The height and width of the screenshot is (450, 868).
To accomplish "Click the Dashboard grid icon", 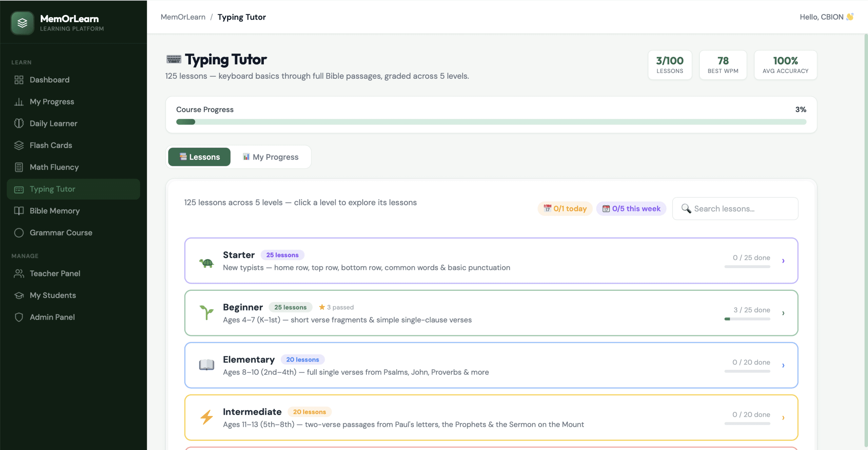I will [19, 80].
